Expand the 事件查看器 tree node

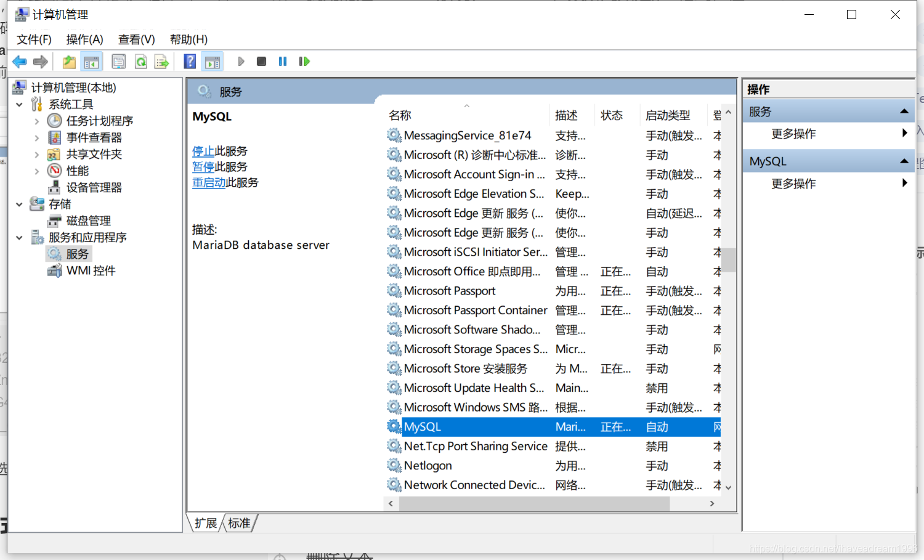pos(36,138)
